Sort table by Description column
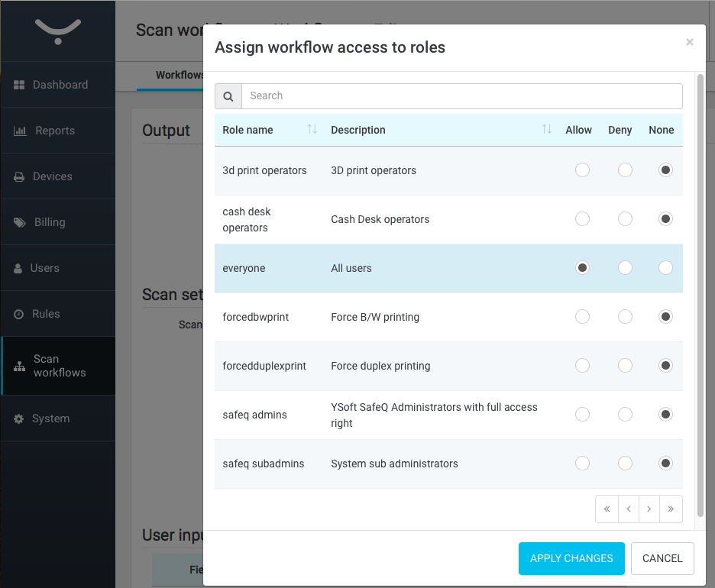 coord(546,130)
